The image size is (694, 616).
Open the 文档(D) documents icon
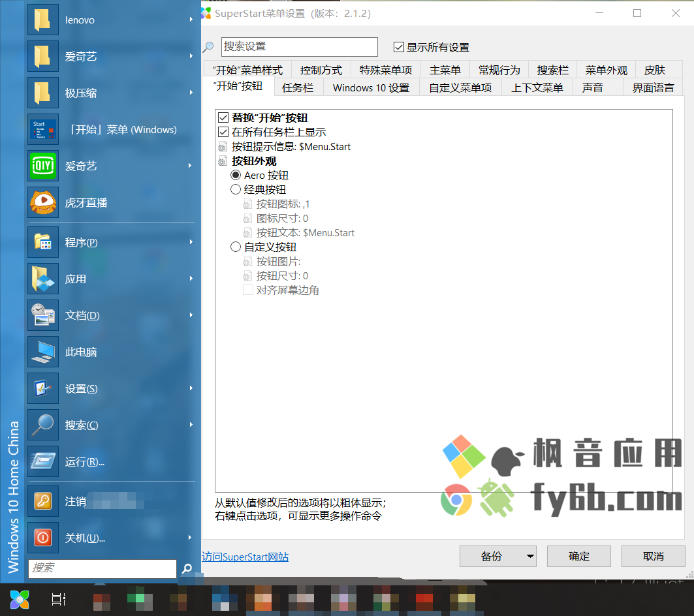click(43, 315)
